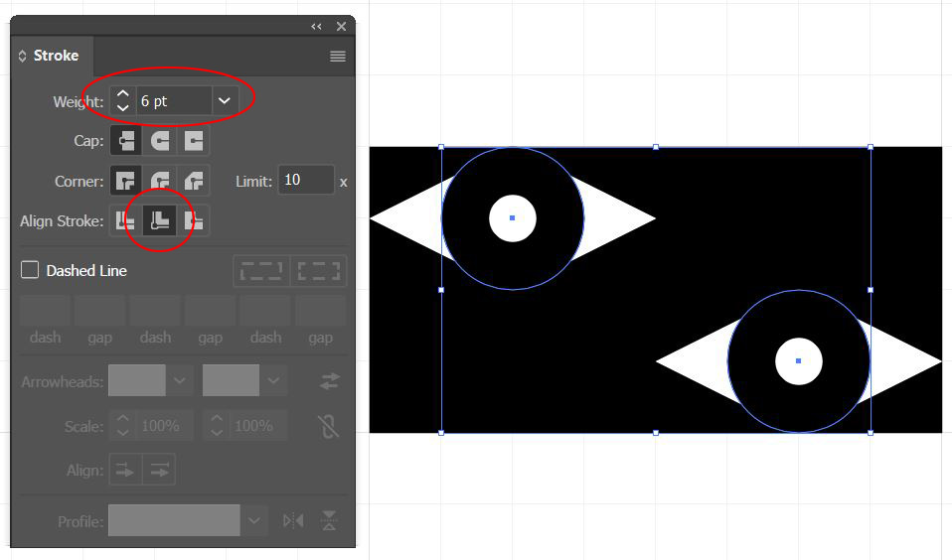Choose the Bevel Join corner icon
The width and height of the screenshot is (952, 560).
194,182
